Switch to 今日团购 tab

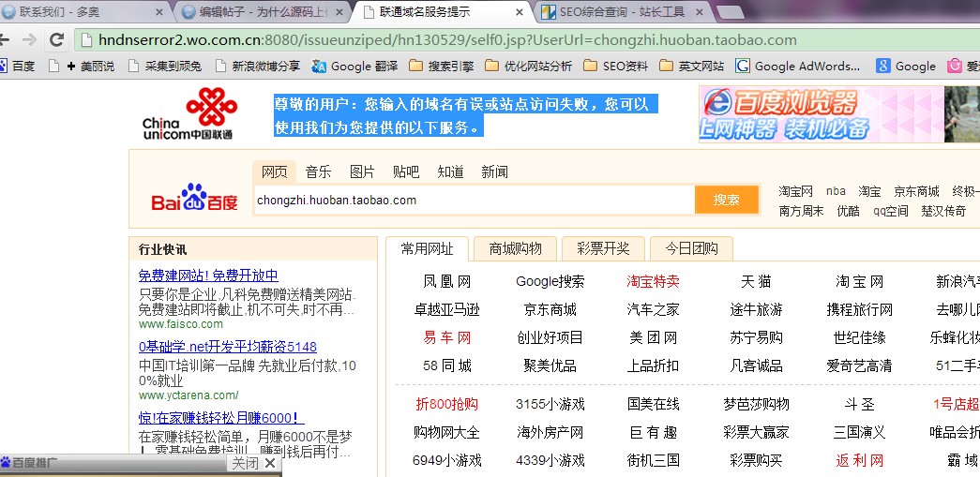(x=691, y=248)
